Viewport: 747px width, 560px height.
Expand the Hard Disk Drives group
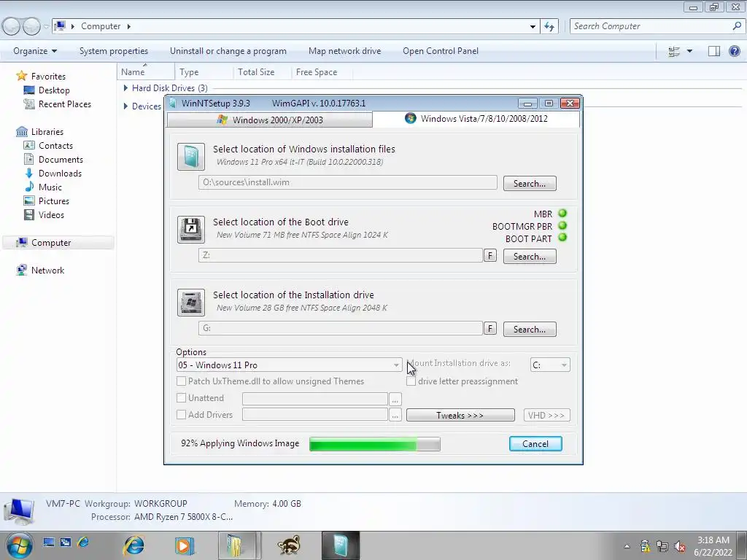(x=125, y=88)
